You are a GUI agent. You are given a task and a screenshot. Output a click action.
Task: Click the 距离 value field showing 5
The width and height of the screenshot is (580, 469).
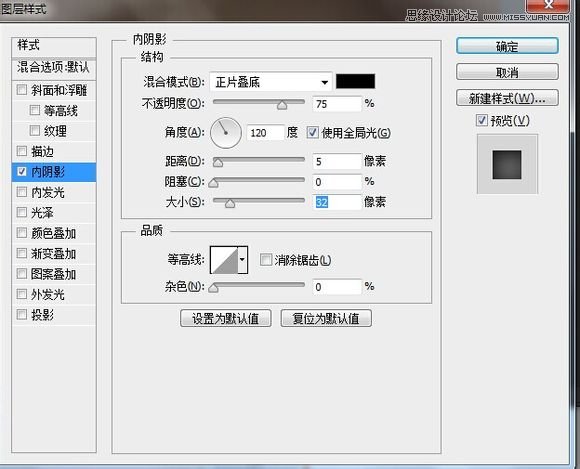[x=337, y=161]
